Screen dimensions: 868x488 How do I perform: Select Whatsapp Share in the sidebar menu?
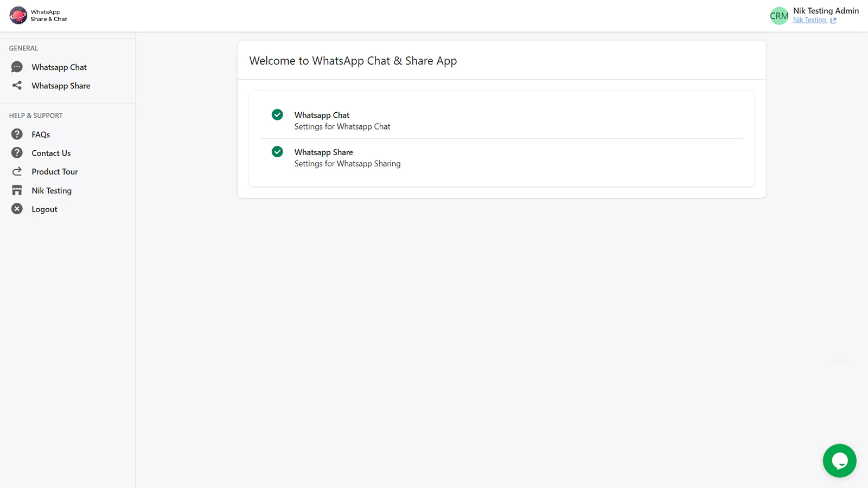(x=61, y=86)
